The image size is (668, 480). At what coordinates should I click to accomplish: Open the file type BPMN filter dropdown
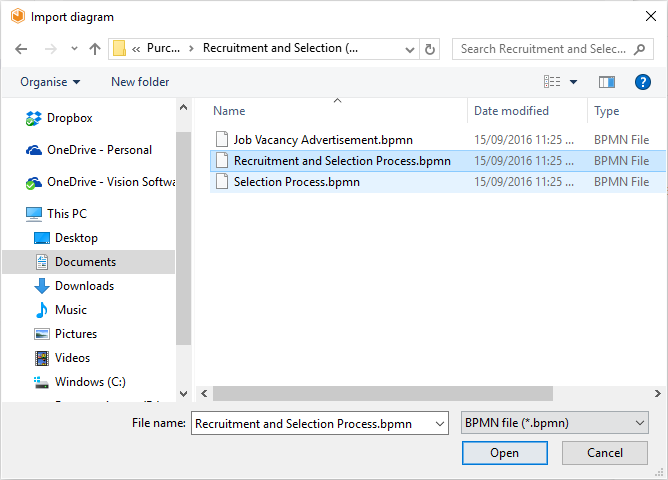pyautogui.click(x=555, y=424)
